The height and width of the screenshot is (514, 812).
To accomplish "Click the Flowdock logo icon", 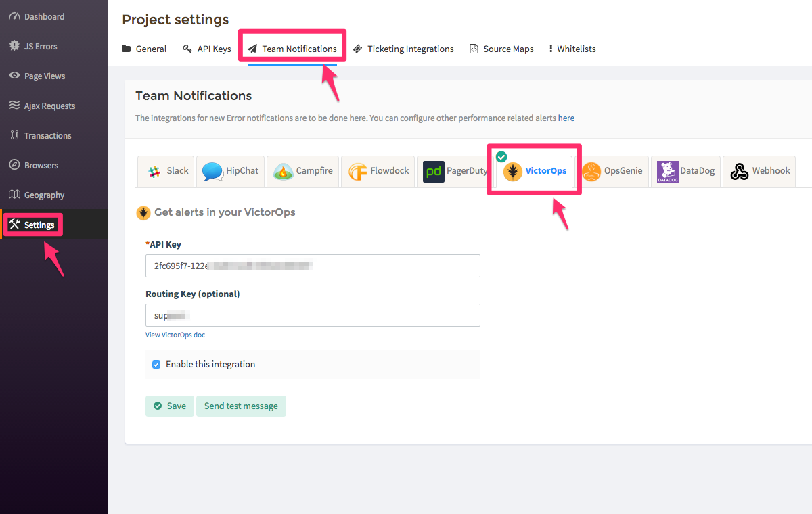I will [358, 172].
